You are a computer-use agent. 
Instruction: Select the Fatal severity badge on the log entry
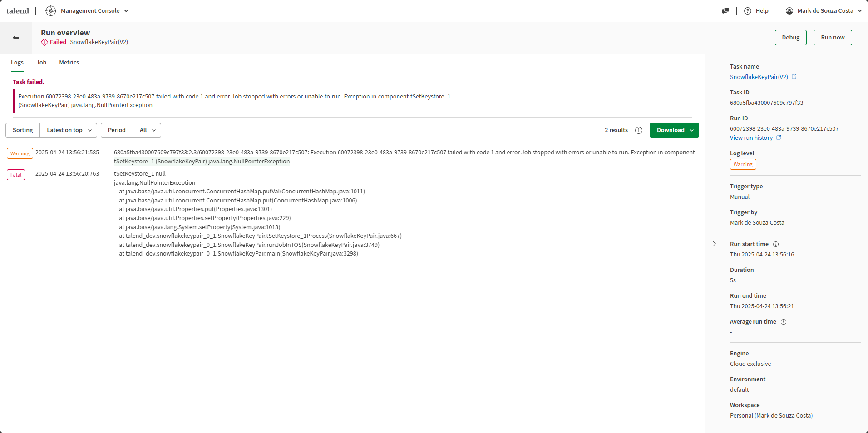15,174
